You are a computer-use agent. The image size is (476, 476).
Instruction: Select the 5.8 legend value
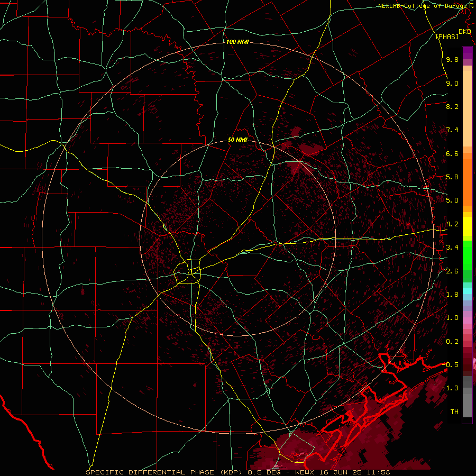tap(452, 177)
